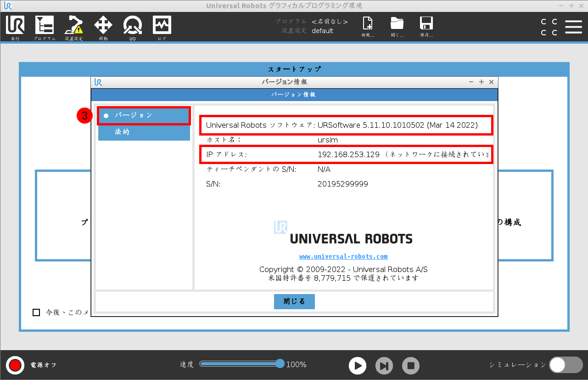Image resolution: width=588 pixels, height=380 pixels.
Task: Click the speed (速度) slider handle
Action: (x=280, y=364)
